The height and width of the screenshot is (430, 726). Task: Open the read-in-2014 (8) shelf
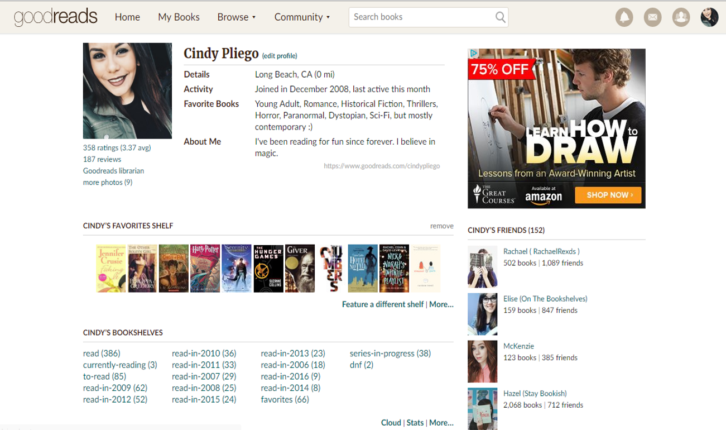(290, 388)
